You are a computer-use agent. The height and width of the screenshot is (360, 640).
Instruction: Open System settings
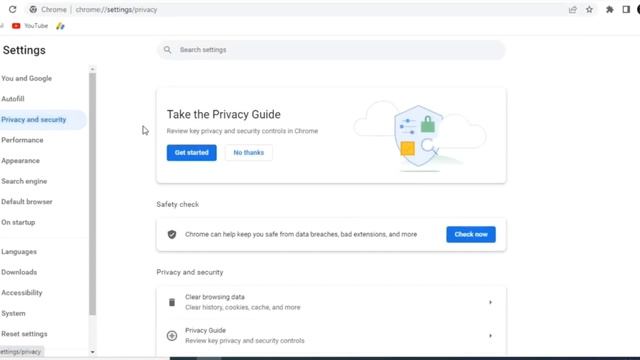tap(13, 313)
